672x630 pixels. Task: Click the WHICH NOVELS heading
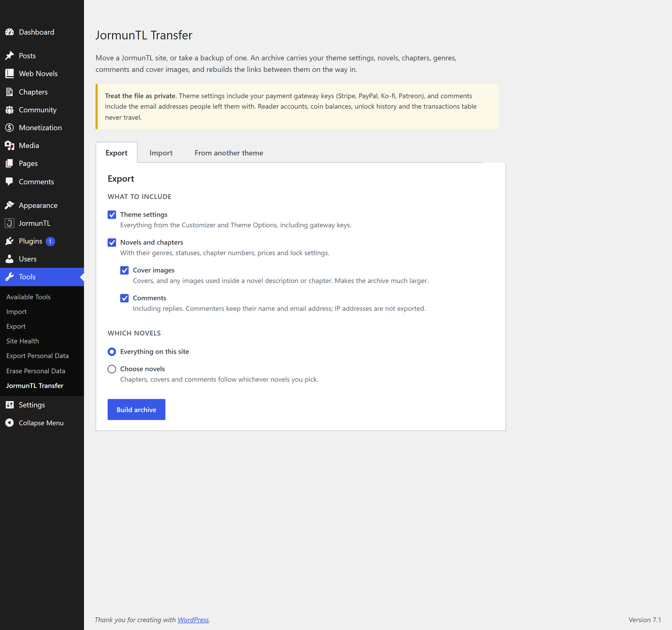pyautogui.click(x=134, y=333)
